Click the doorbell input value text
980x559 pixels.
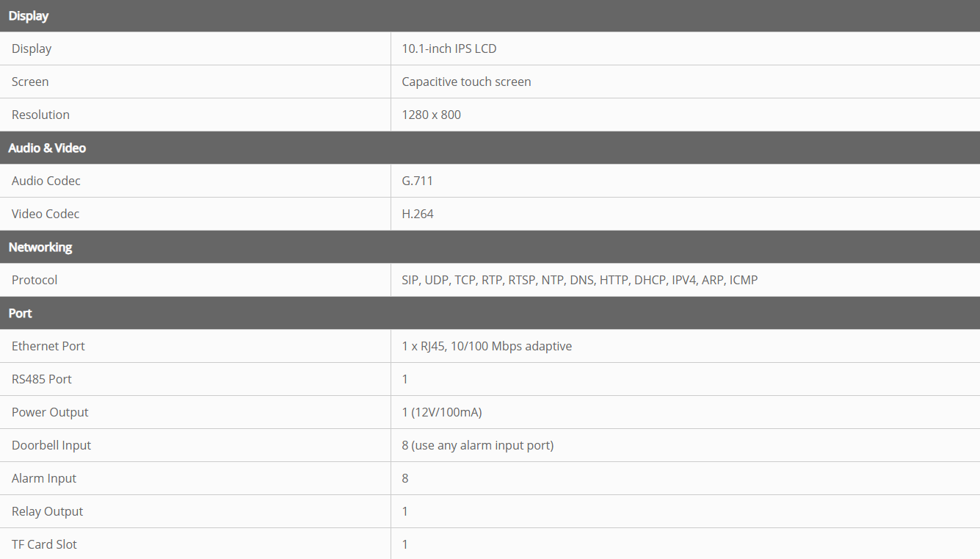click(478, 445)
